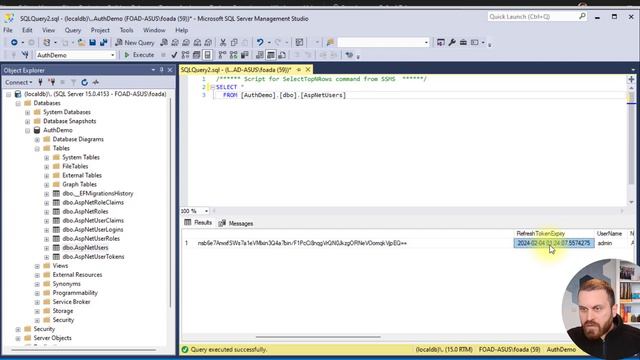Expand the dbo.AspNetUsers table node

[47, 248]
